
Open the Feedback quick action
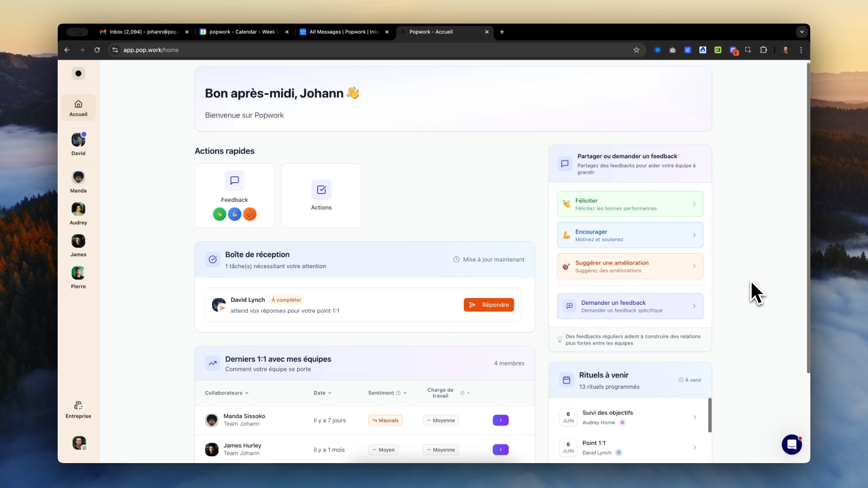point(234,195)
